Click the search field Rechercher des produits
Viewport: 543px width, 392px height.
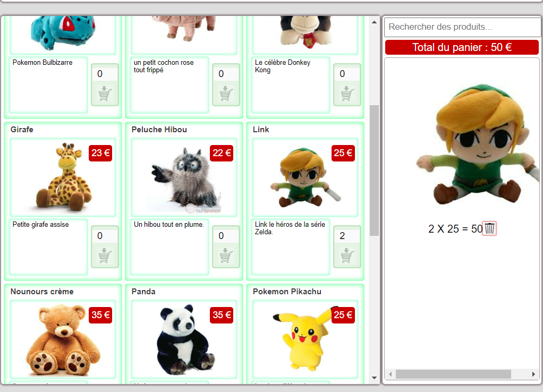tap(462, 27)
